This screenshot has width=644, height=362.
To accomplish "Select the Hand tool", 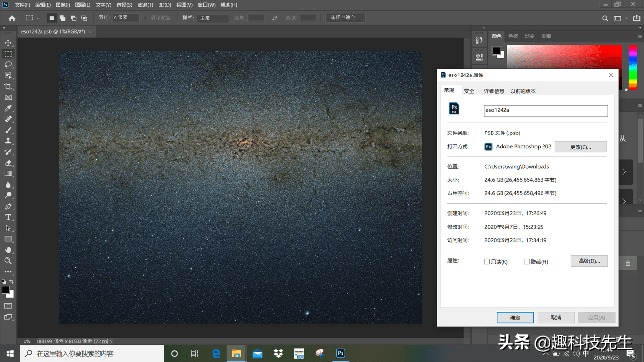I will 8,250.
